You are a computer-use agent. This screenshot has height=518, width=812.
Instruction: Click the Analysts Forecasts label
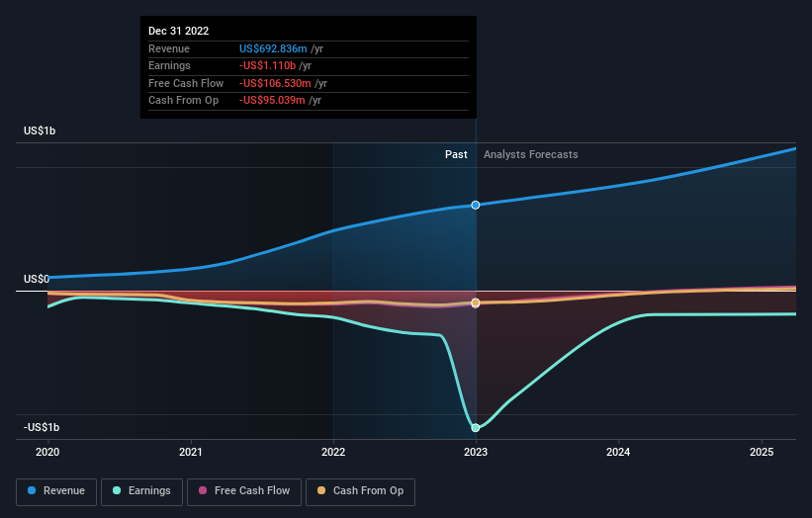tap(531, 155)
